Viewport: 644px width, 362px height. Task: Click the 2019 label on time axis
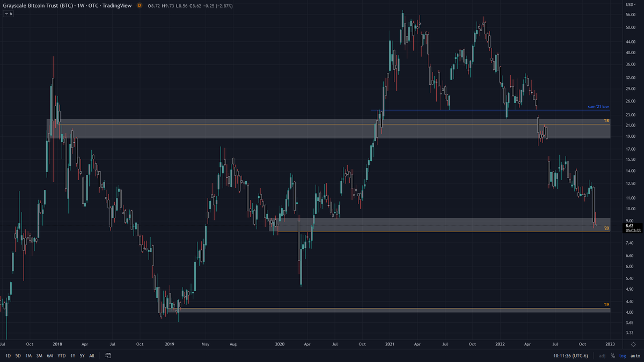[170, 343]
